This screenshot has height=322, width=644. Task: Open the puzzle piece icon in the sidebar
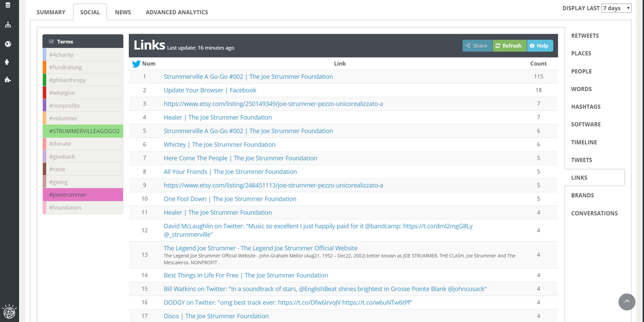click(x=8, y=80)
